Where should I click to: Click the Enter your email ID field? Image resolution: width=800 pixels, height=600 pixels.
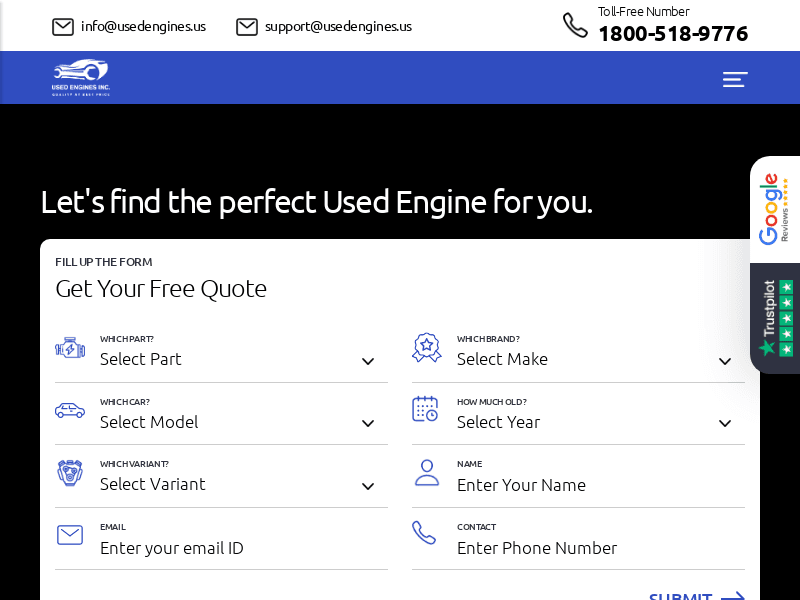tap(238, 548)
